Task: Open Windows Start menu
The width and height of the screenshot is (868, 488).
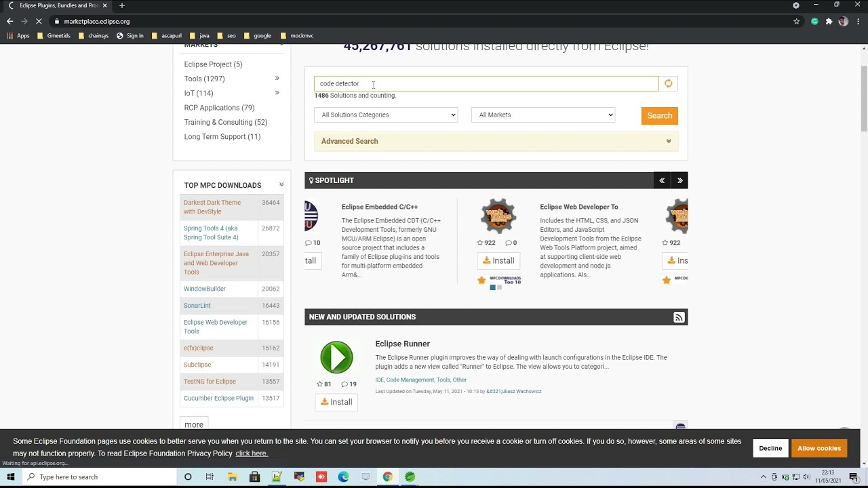Action: [10, 477]
